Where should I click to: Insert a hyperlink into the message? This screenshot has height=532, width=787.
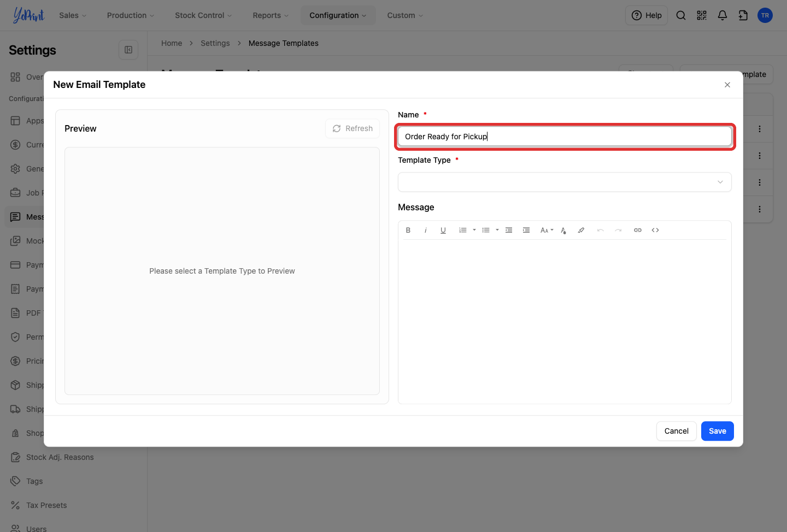click(x=638, y=230)
